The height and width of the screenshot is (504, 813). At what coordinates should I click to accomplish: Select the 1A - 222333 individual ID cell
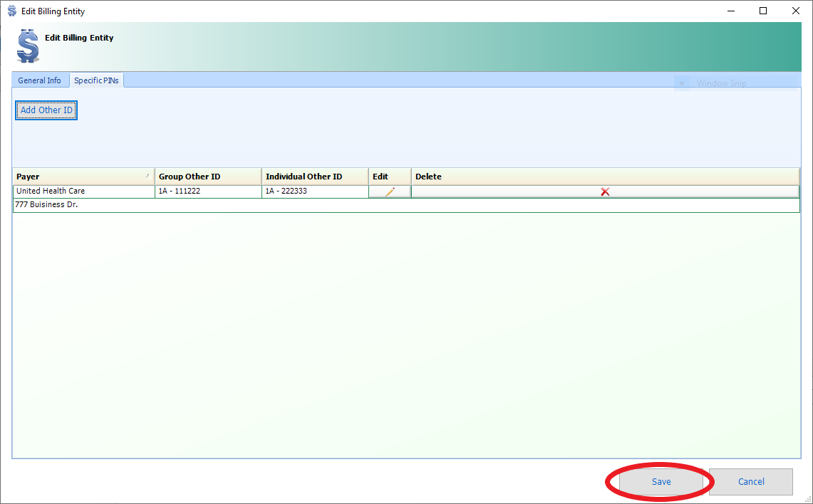315,191
